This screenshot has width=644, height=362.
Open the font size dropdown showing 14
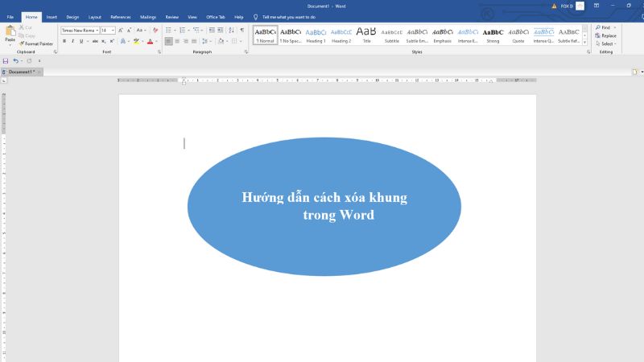click(107, 30)
